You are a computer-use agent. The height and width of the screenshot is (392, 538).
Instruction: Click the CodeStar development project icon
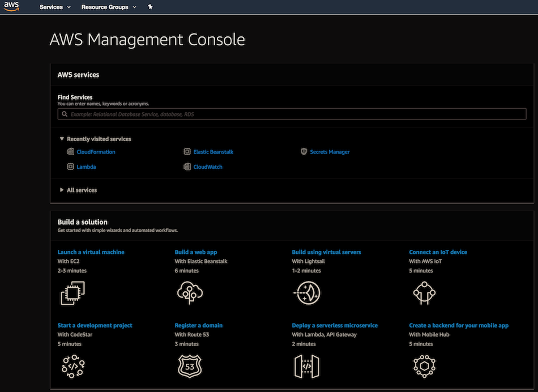pos(72,367)
